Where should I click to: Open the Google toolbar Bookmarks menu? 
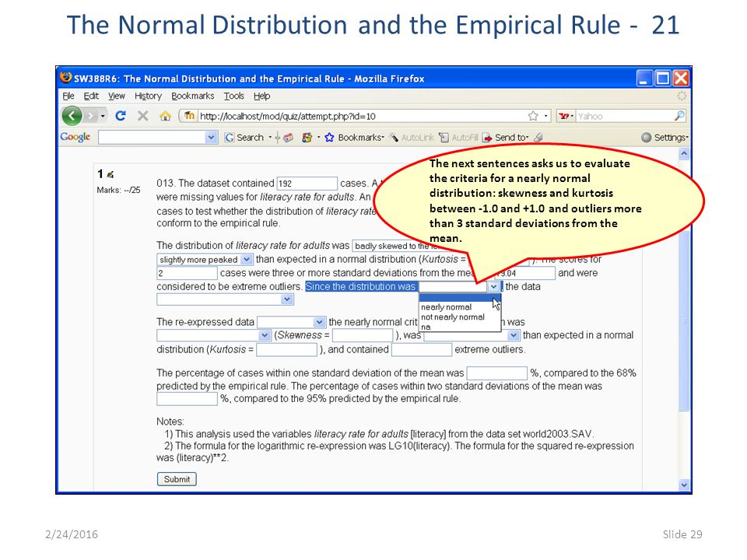pyautogui.click(x=355, y=137)
